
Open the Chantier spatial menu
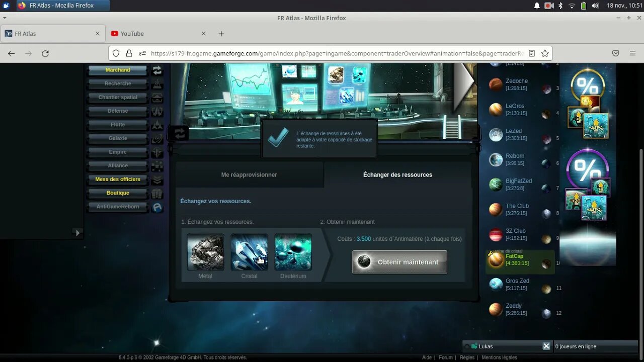(x=118, y=97)
